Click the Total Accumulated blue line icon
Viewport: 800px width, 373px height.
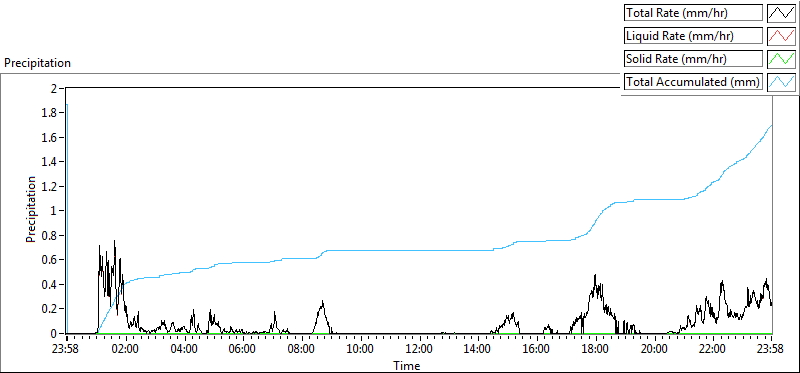[782, 82]
